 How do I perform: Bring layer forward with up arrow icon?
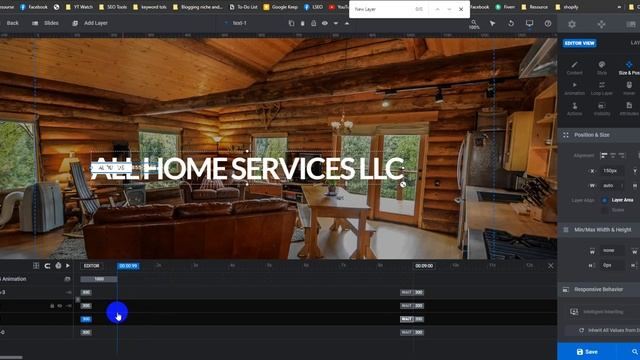(x=347, y=23)
